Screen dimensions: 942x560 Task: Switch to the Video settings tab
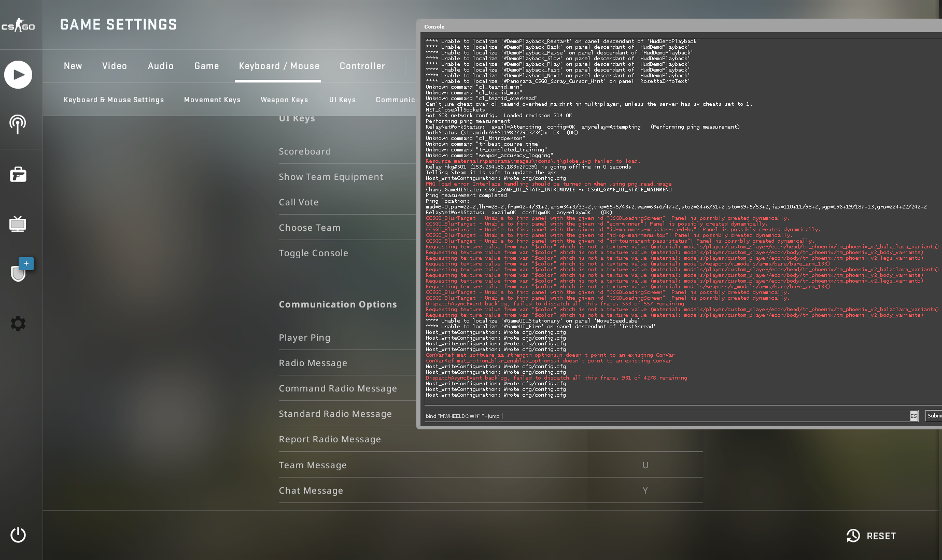[x=115, y=66]
